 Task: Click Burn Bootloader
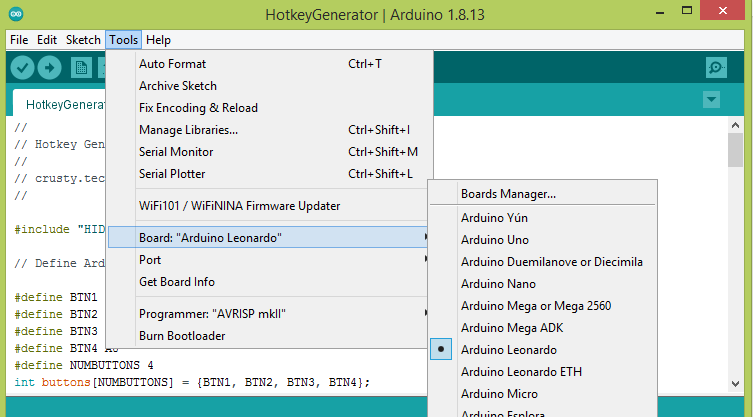pyautogui.click(x=182, y=336)
